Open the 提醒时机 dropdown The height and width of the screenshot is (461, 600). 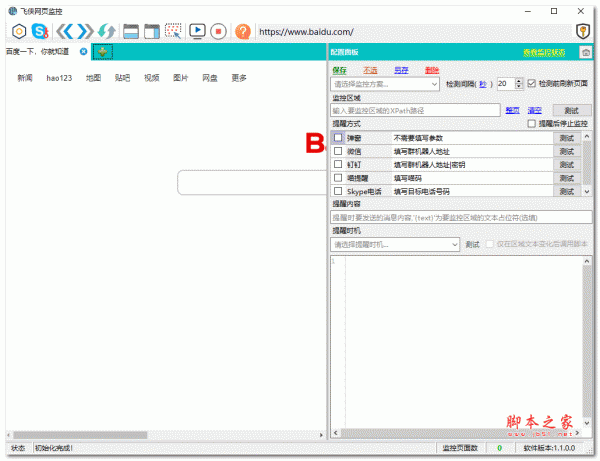pos(395,244)
